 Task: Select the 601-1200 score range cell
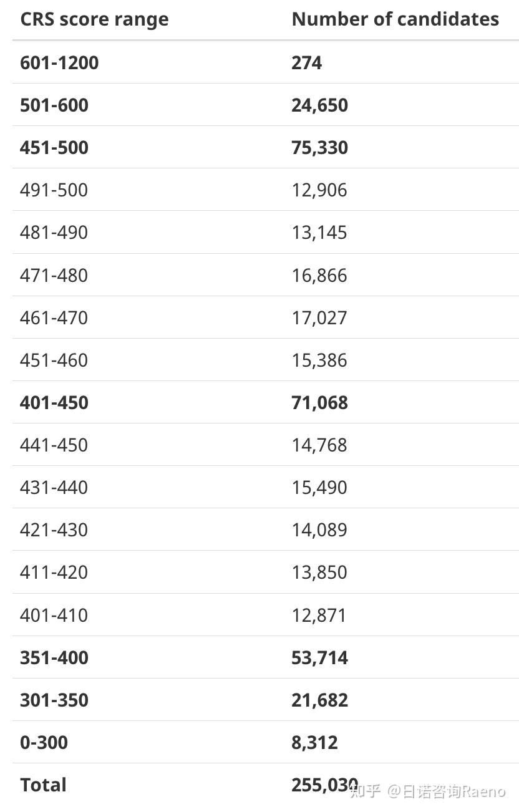click(59, 62)
